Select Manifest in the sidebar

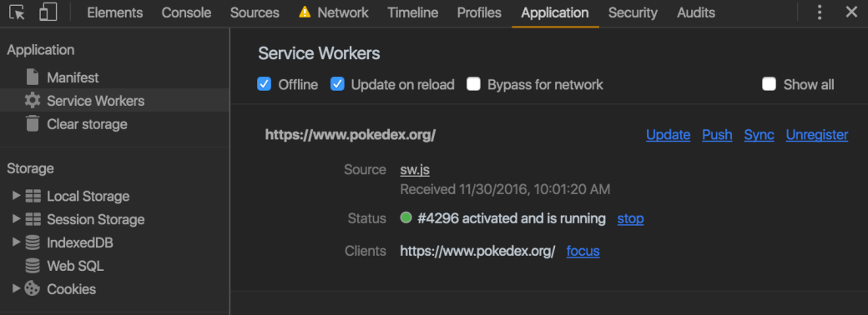tap(73, 78)
